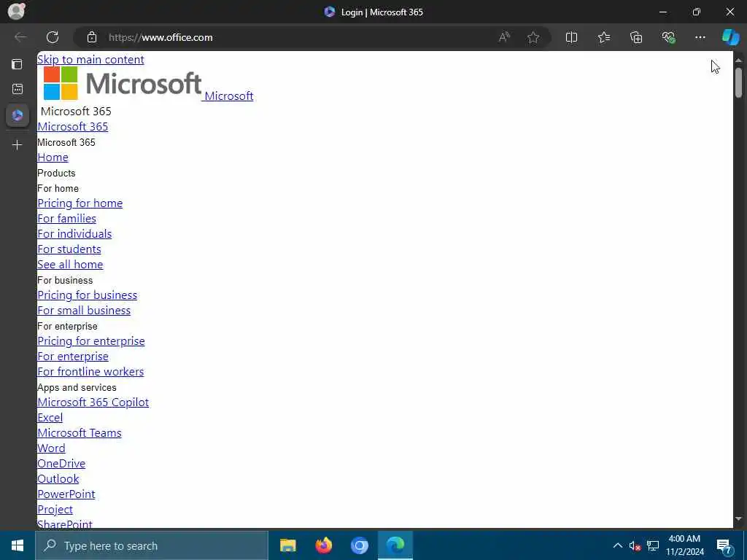Click the page scrollbar up arrow
Screen dimensions: 747x560
(738, 60)
